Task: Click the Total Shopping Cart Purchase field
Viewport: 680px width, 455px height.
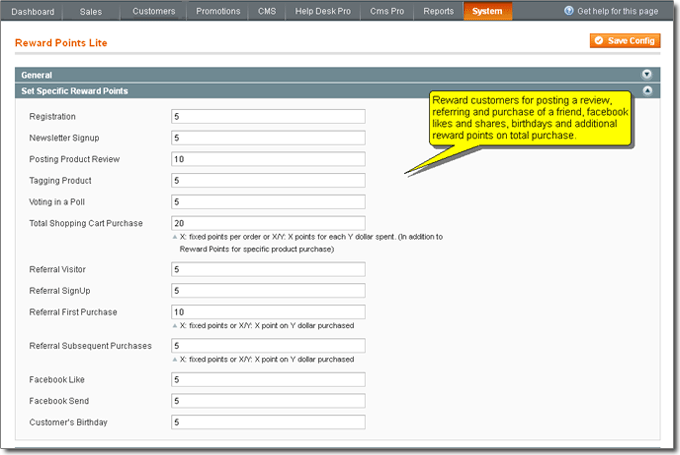Action: (x=268, y=223)
